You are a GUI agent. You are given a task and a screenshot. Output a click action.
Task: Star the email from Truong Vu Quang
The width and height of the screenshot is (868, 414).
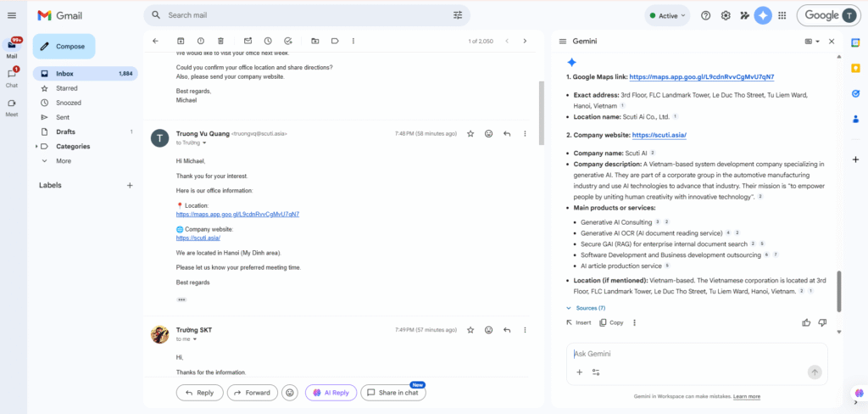point(470,133)
